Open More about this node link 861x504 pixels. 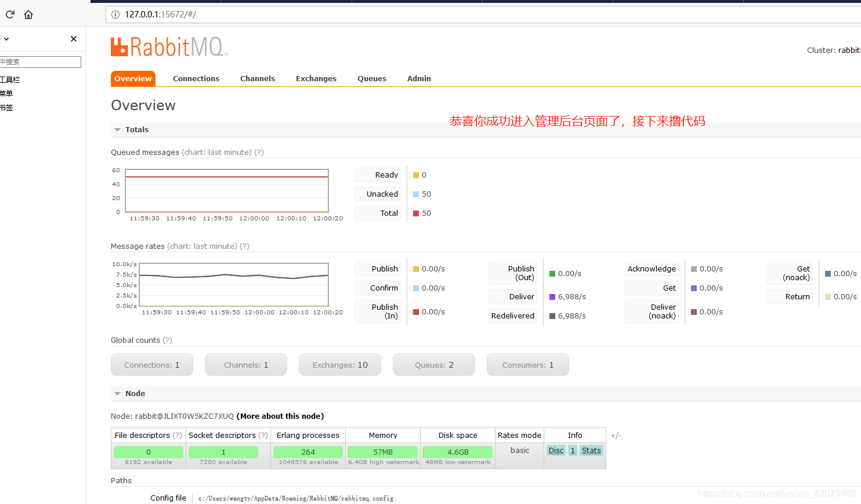[280, 416]
